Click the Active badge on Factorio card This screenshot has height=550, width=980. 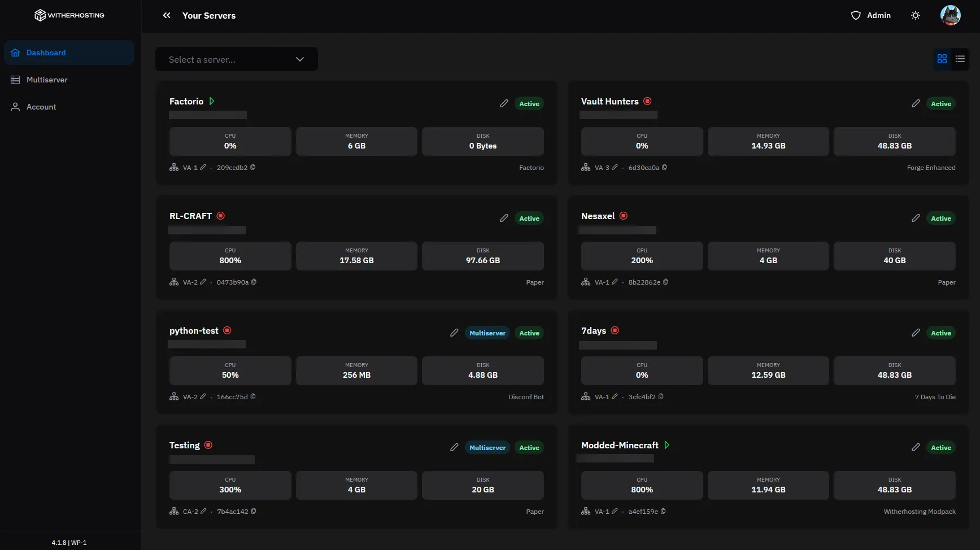coord(529,104)
